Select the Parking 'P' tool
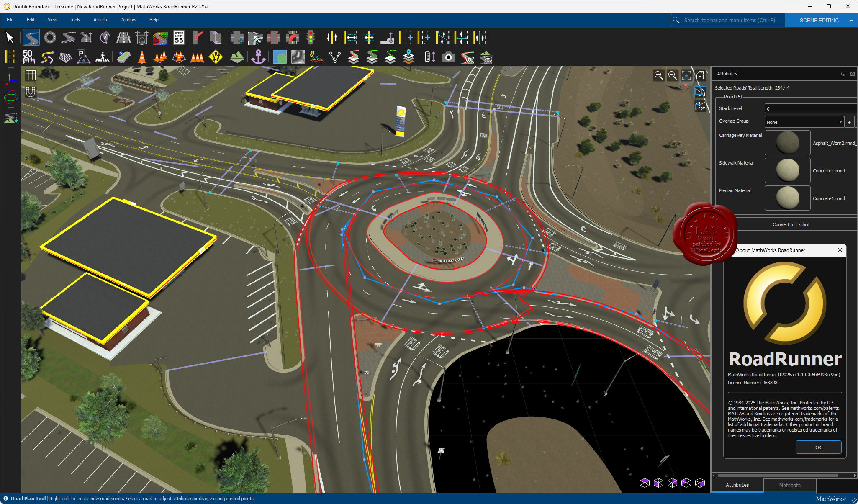The image size is (858, 504). tap(83, 57)
